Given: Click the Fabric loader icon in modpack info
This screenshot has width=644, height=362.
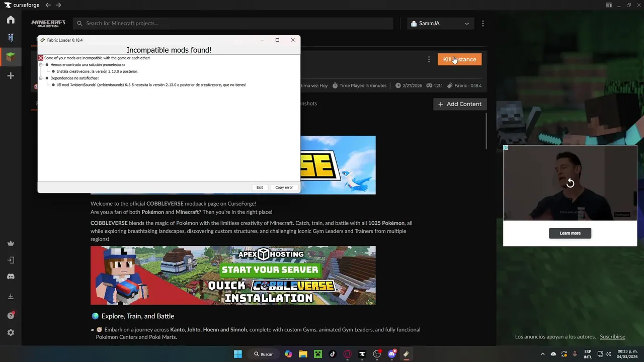Looking at the screenshot, I should click(450, 85).
